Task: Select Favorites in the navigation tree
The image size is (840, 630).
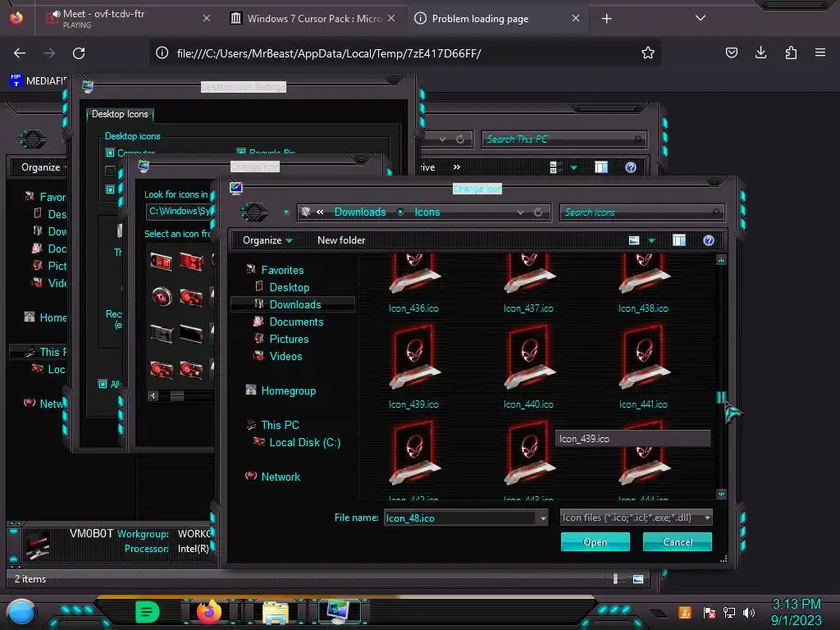Action: click(282, 270)
